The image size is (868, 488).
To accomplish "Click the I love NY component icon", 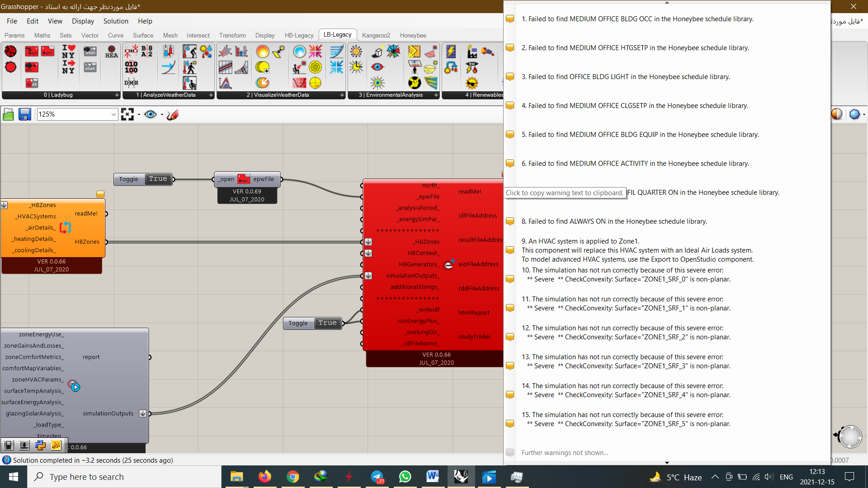I will click(68, 51).
